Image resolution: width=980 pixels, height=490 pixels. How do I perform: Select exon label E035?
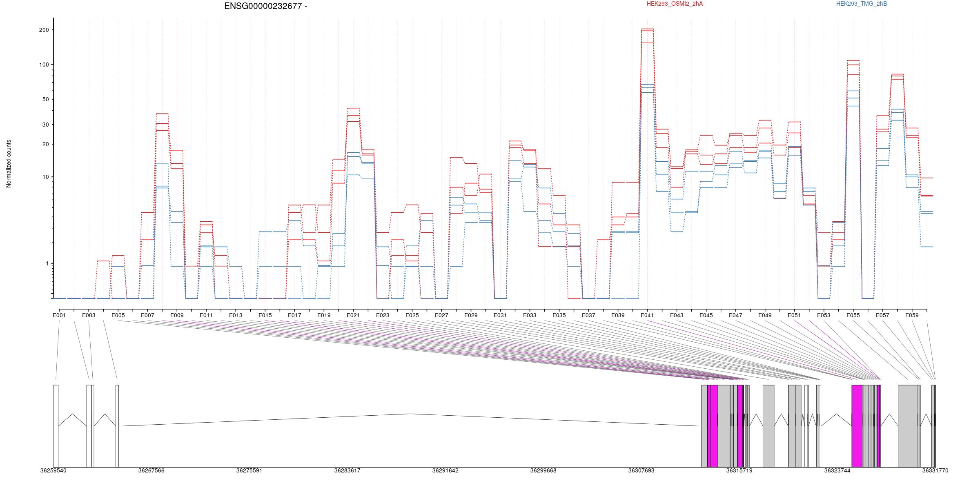coord(559,315)
